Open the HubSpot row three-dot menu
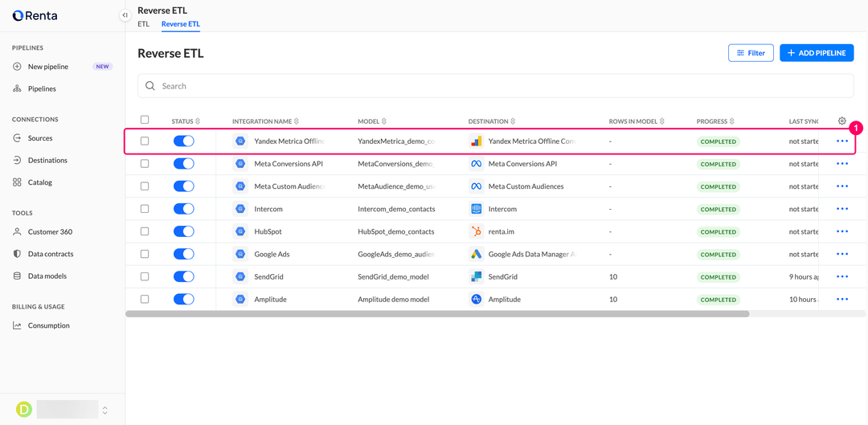 [842, 231]
